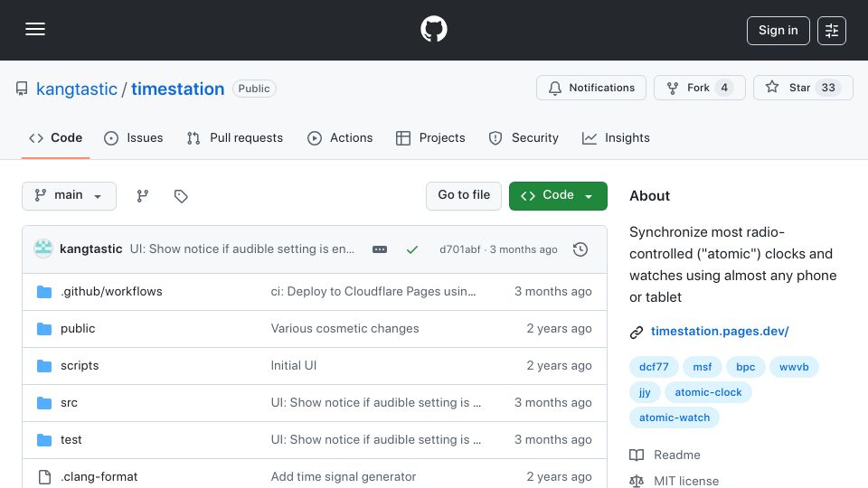Click the kangtastic author name in commit bar
Viewport: 868px width, 488px height.
[90, 249]
